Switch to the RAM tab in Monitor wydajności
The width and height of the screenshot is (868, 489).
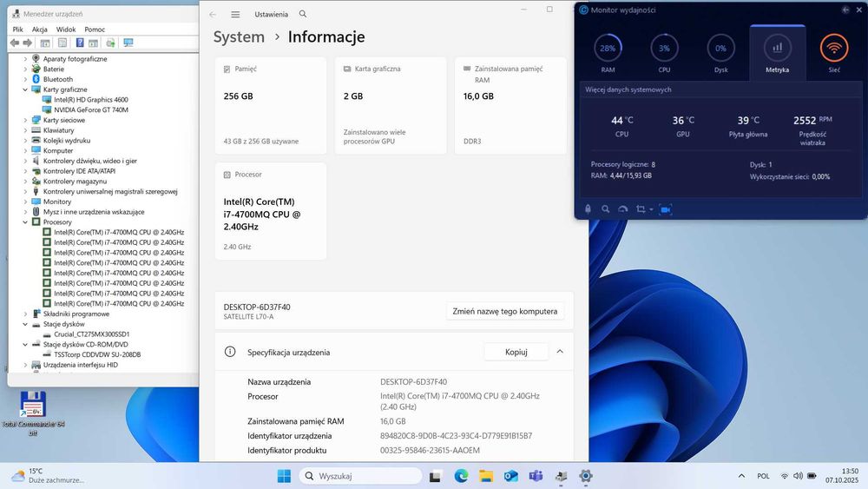tap(608, 53)
